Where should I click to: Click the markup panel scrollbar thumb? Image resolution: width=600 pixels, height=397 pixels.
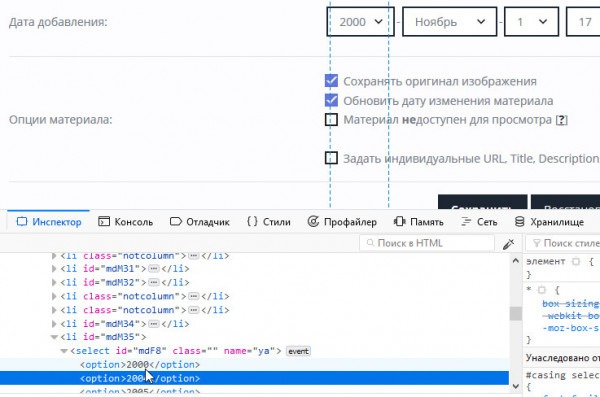(515, 314)
